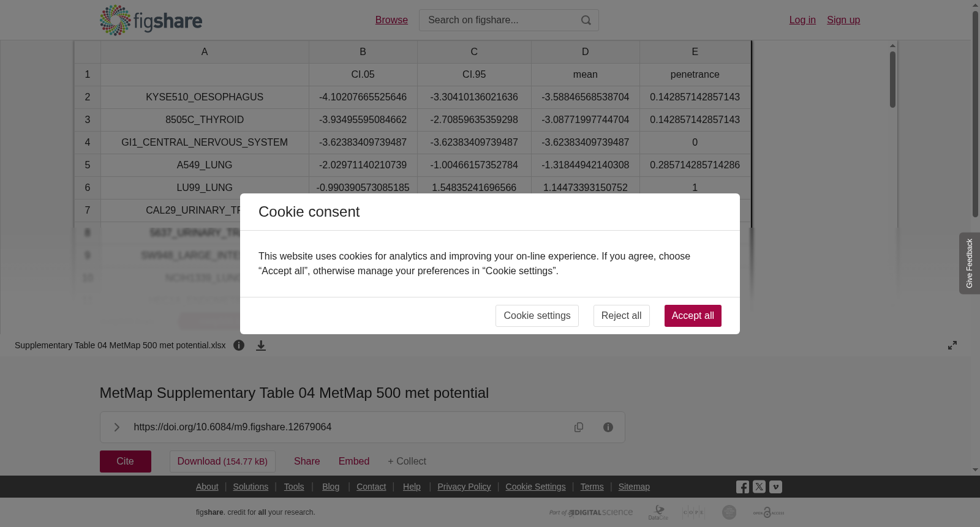
Task: Select column E header in spreadsheet
Action: [x=695, y=52]
